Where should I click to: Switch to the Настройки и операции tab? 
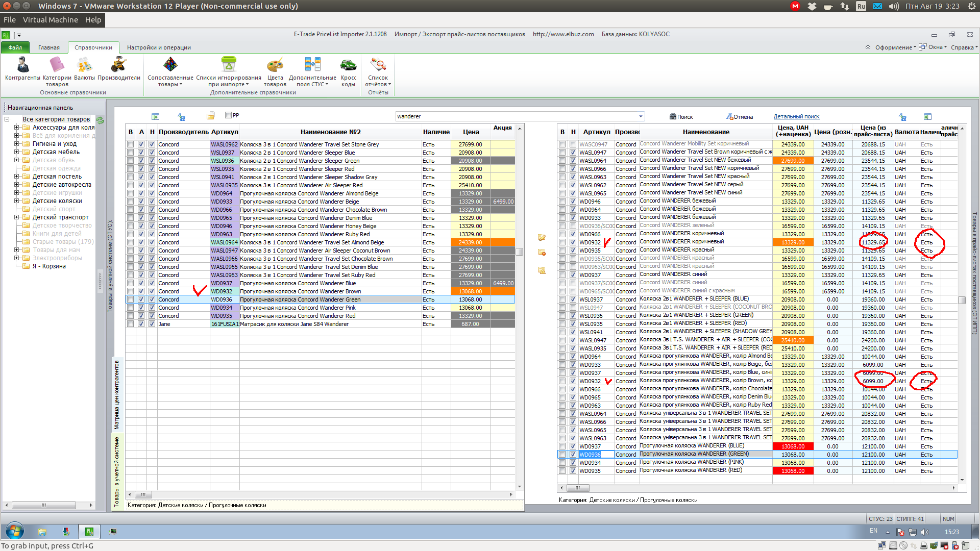tap(159, 47)
